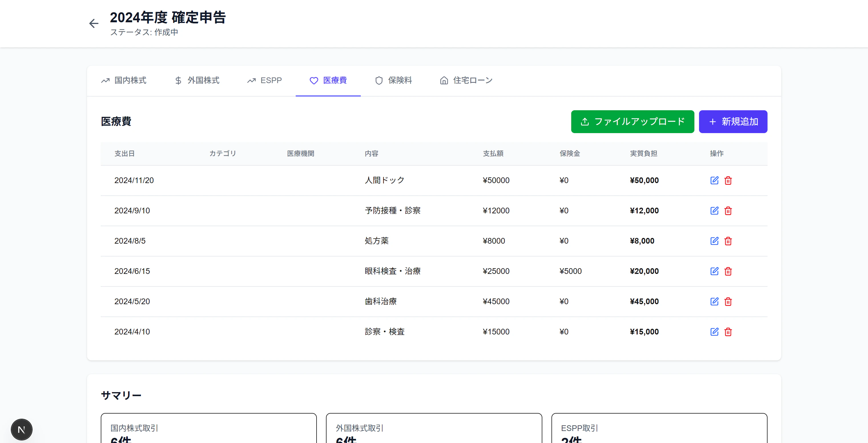Open the ESPP取引 summary card
This screenshot has width=868, height=443.
coord(659,428)
